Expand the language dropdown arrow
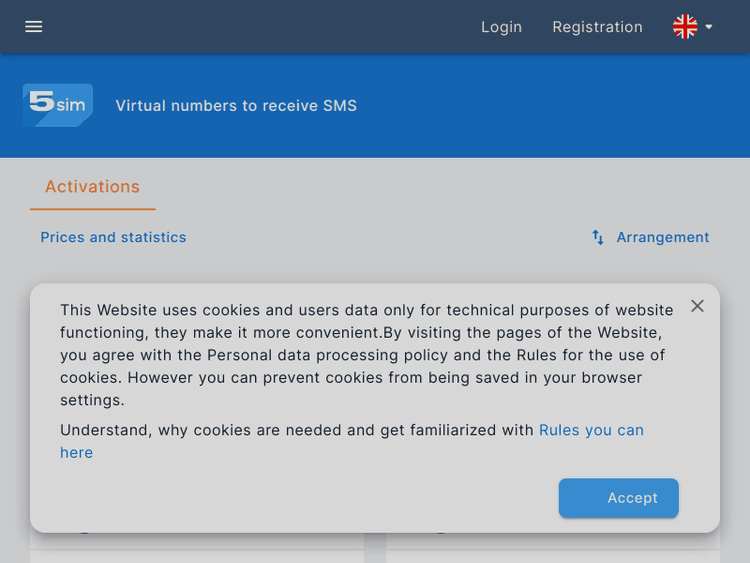750x563 pixels. [x=709, y=27]
